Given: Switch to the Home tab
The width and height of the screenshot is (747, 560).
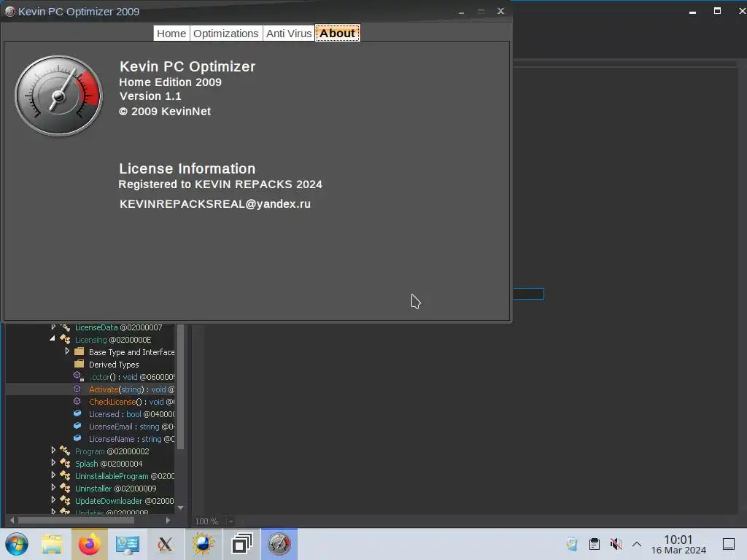Looking at the screenshot, I should 171,34.
